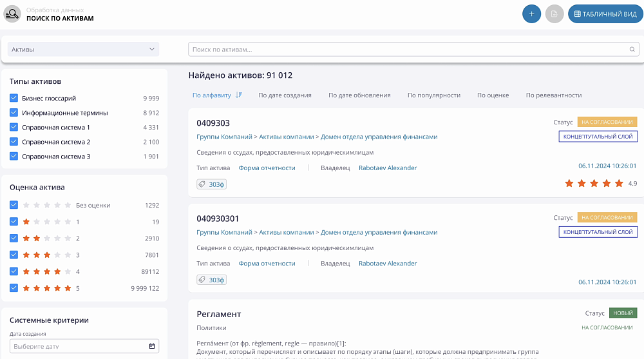This screenshot has width=644, height=359.
Task: Open asset 040930301 title
Action: (218, 218)
